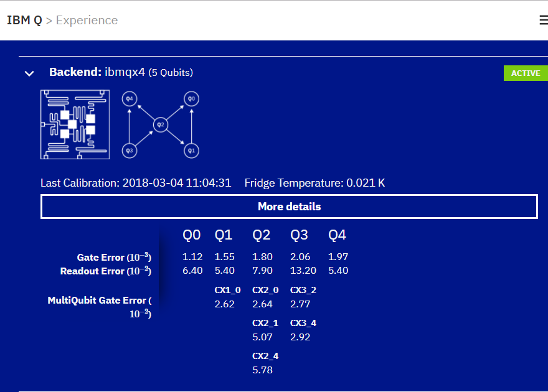548x392 pixels.
Task: Click the Q4 gate error value 1.97
Action: (338, 257)
